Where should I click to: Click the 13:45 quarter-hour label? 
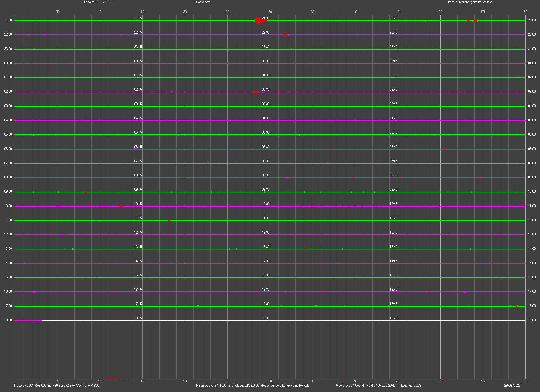tap(394, 247)
